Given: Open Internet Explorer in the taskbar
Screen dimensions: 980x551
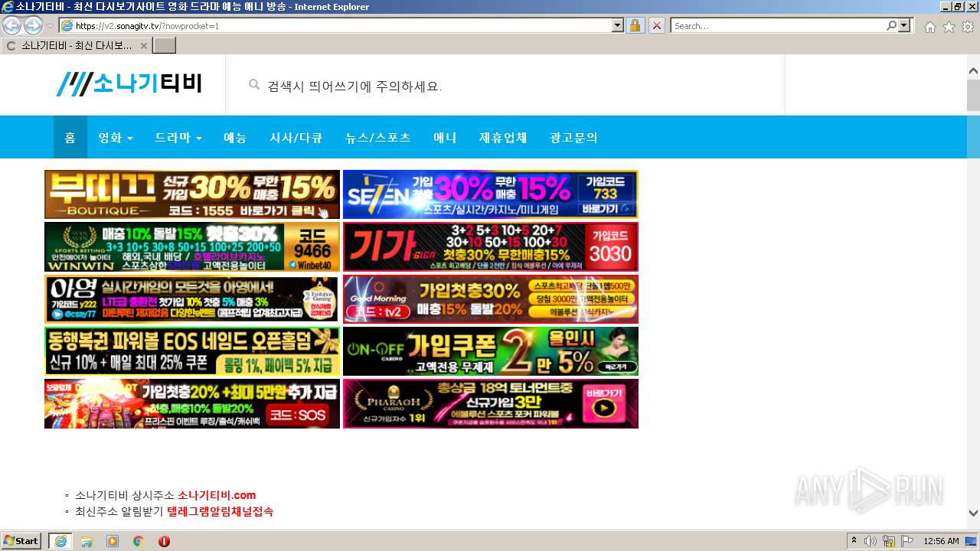Looking at the screenshot, I should [60, 541].
